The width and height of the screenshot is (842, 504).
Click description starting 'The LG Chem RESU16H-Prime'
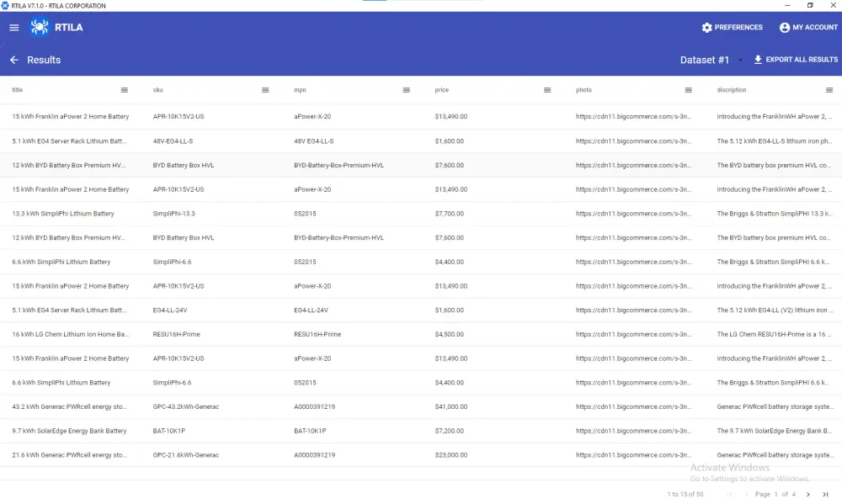(x=774, y=334)
